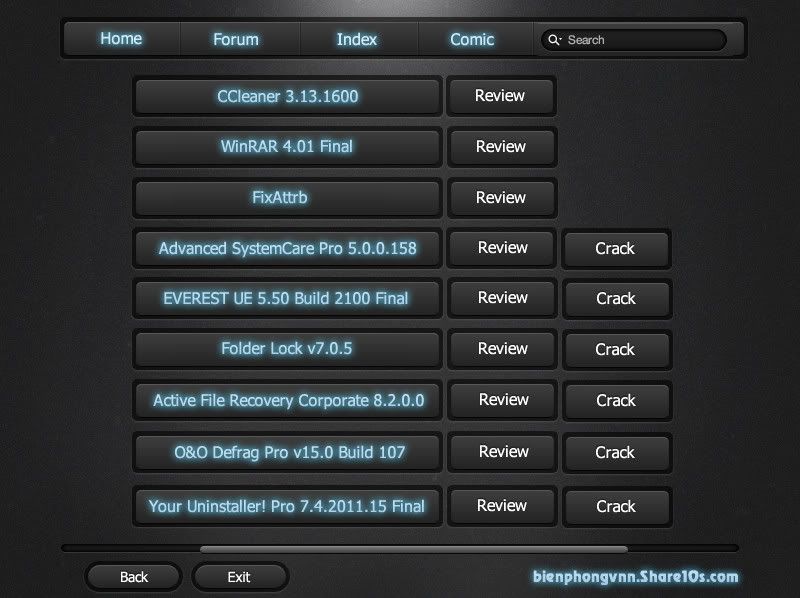Open Review for O&O Defrag Pro
This screenshot has width=800, height=598.
coord(503,452)
